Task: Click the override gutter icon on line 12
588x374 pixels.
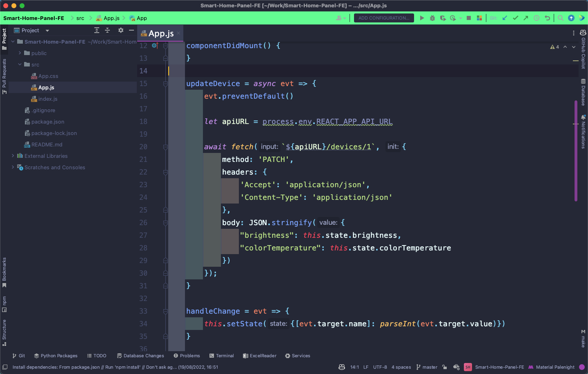Action: pos(155,46)
